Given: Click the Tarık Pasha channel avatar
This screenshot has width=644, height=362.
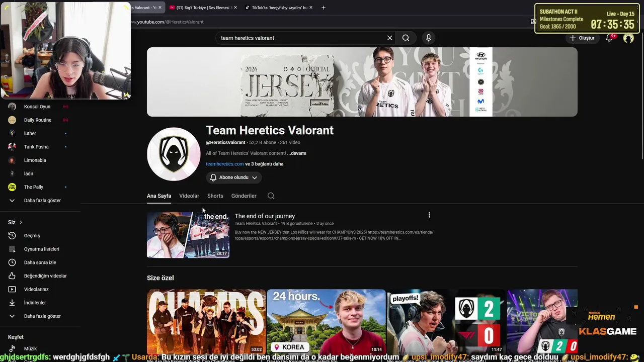Looking at the screenshot, I should (12, 147).
